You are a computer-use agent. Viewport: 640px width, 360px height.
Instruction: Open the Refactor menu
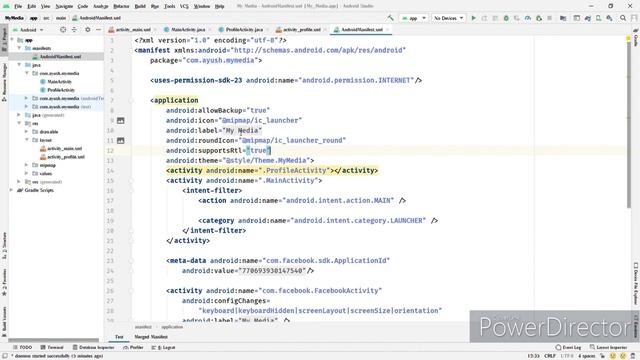(x=121, y=6)
